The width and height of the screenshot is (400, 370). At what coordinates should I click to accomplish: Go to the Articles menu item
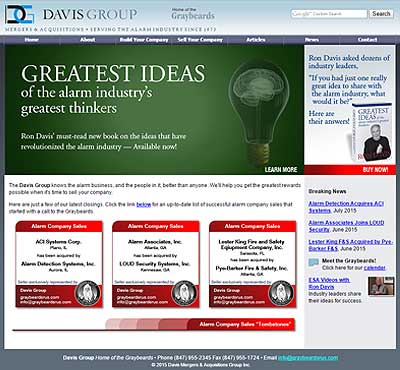coord(256,40)
